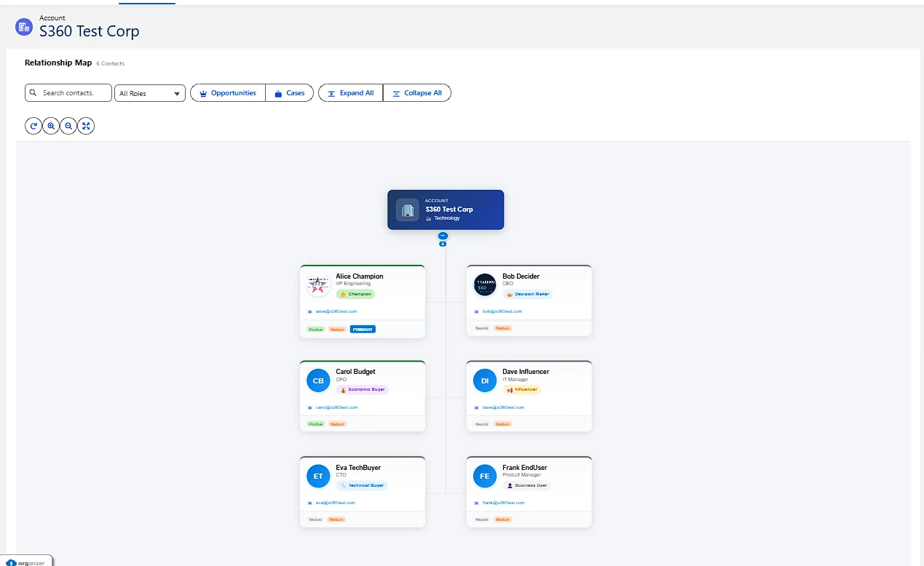Screen dimensions: 924x566
Task: Click the account building icon beside S360 Test Corp header
Action: (24, 27)
